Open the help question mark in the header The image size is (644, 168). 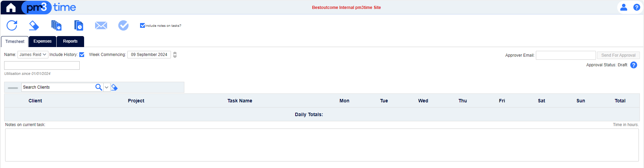[636, 7]
